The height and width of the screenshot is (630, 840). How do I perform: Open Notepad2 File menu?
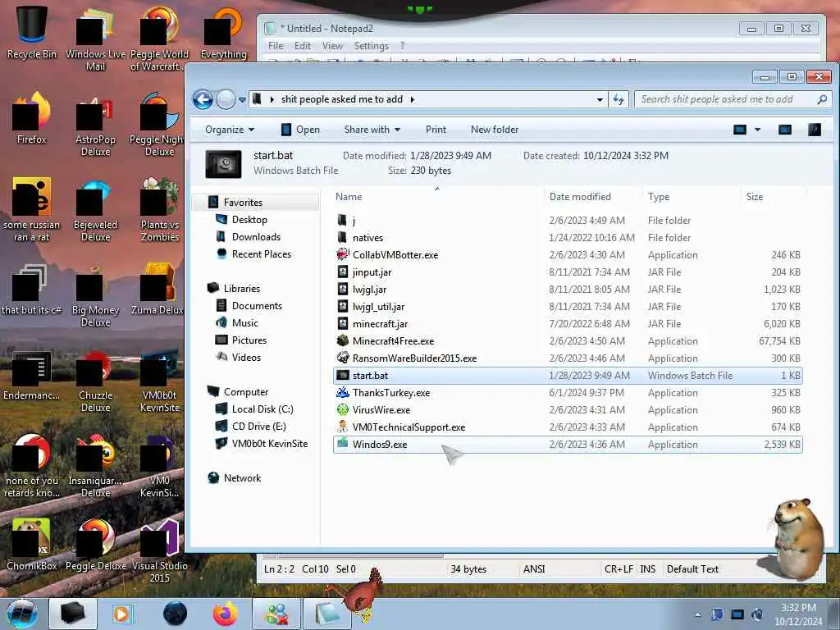point(276,46)
